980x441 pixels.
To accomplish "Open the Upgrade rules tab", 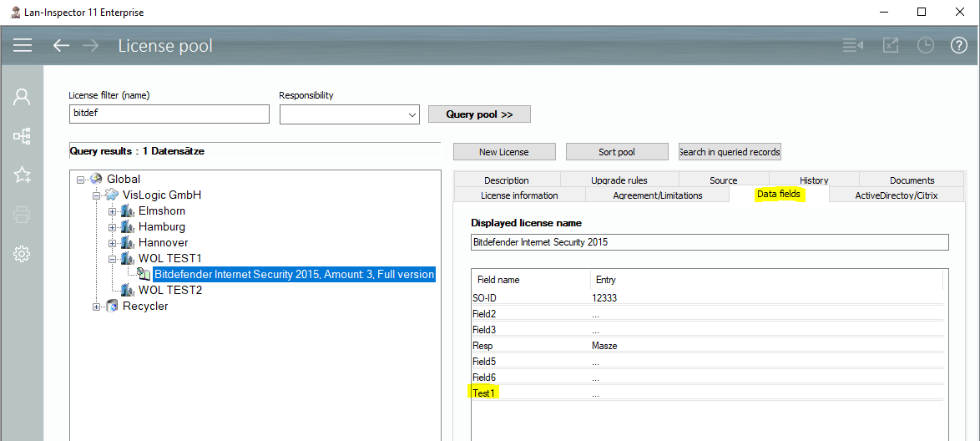I will (619, 180).
